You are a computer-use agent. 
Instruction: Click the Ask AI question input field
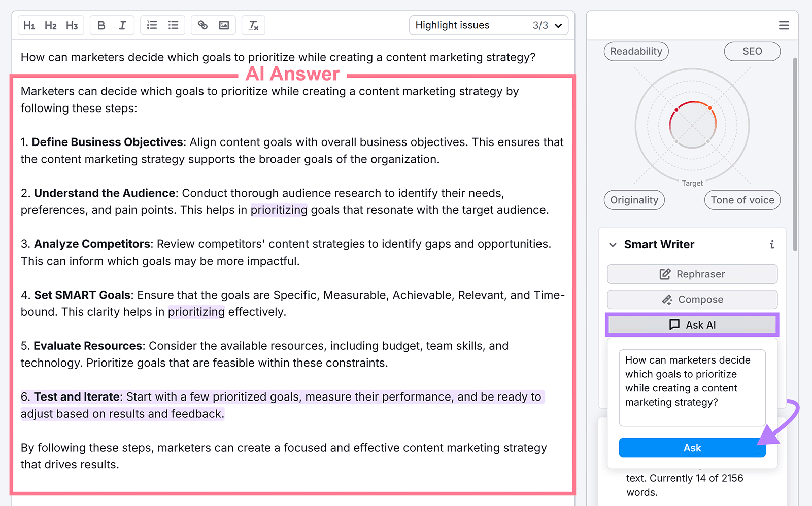pos(692,388)
